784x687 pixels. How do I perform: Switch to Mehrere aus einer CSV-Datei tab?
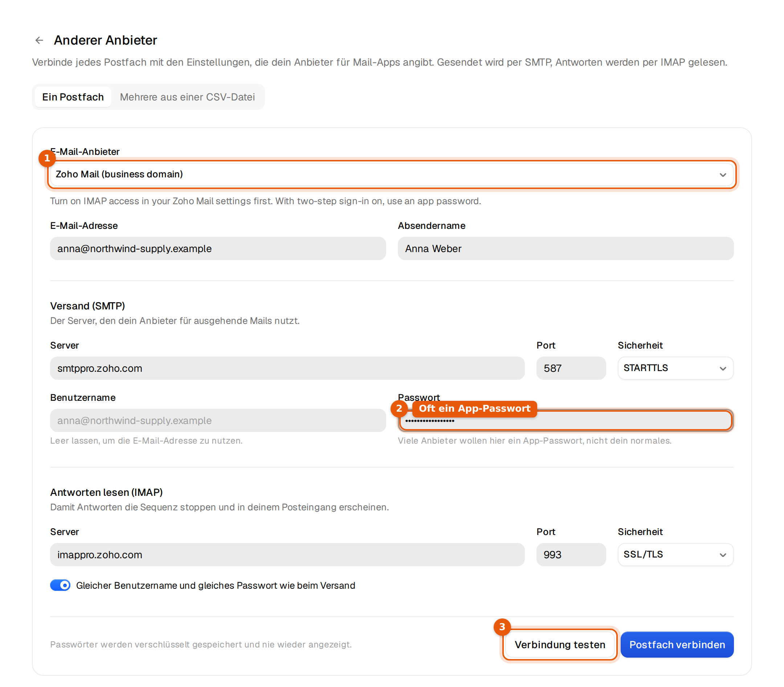pos(187,97)
